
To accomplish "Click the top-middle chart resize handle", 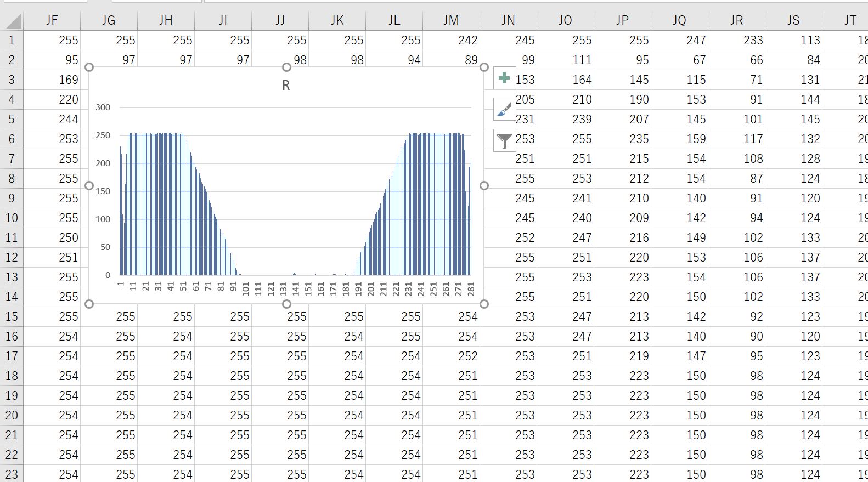I will tap(286, 67).
